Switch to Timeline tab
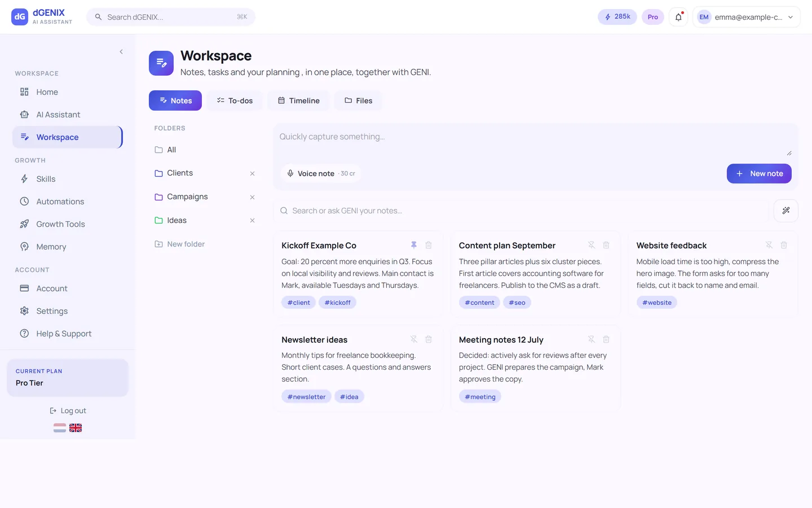Viewport: 812px width, 508px height. pyautogui.click(x=298, y=100)
